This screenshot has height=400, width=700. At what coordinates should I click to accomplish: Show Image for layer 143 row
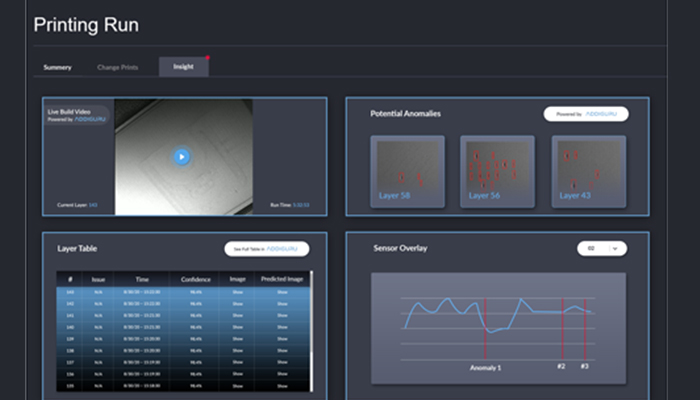click(238, 292)
